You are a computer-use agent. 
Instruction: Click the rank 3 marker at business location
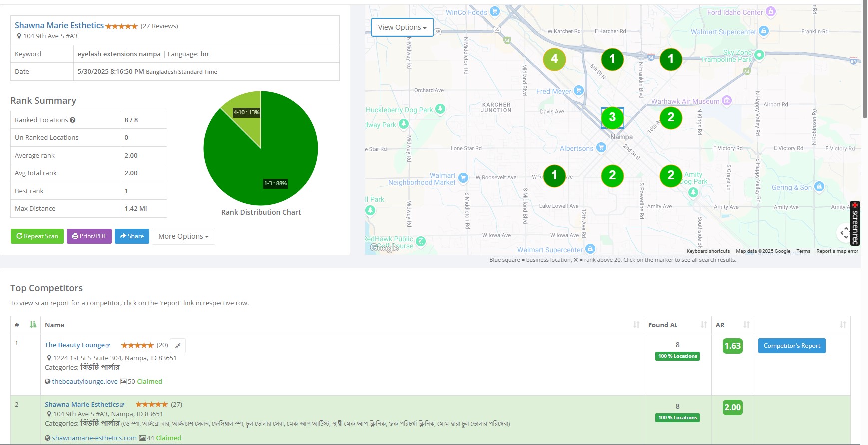click(612, 118)
